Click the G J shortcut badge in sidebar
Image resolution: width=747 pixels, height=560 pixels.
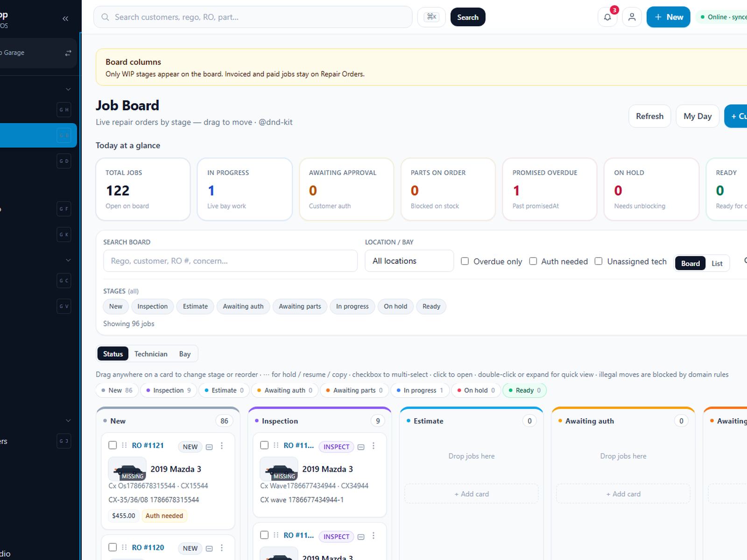pos(64,441)
